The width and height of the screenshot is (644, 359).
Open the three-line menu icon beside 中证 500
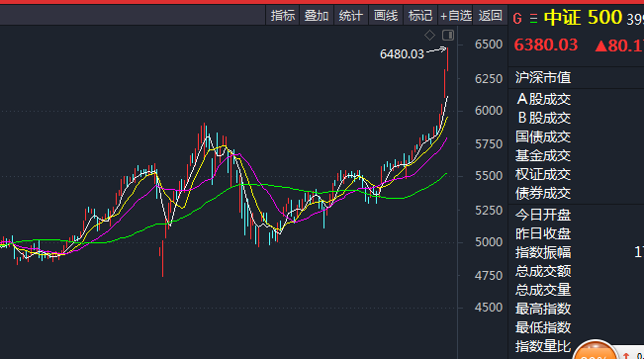click(x=533, y=19)
